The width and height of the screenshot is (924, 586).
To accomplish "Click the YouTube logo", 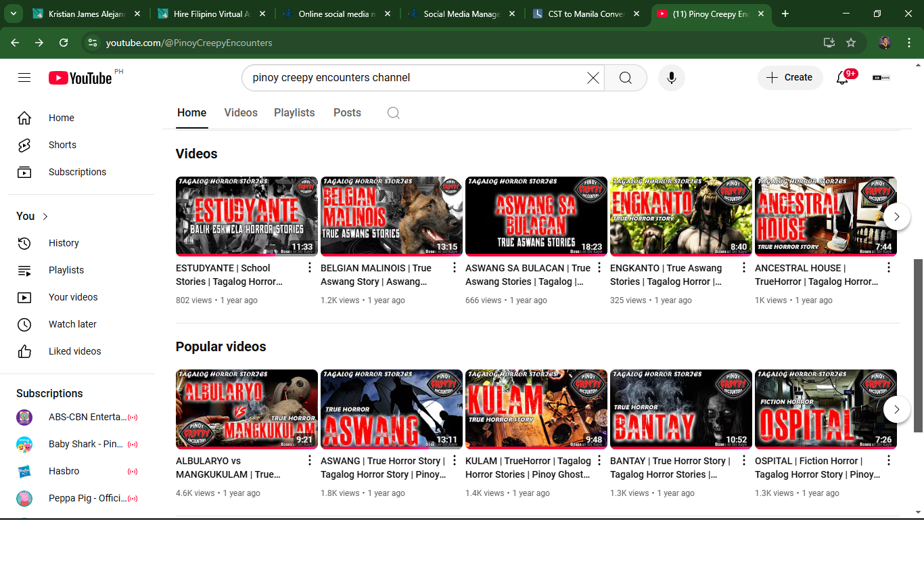I will coord(80,78).
